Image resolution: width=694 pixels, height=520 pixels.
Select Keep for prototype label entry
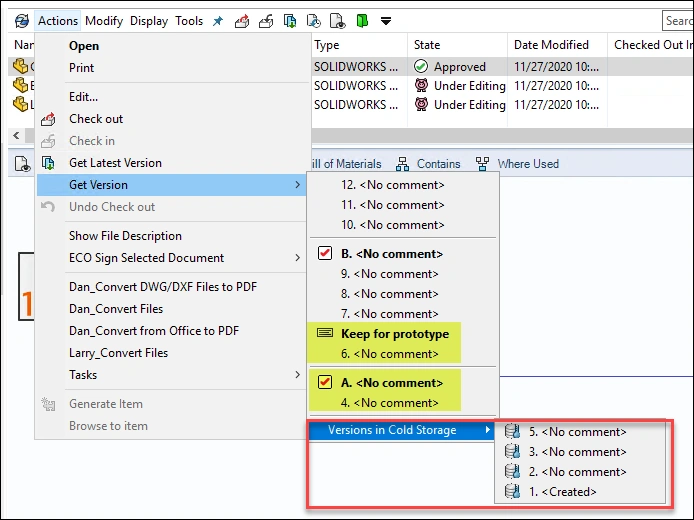point(395,334)
